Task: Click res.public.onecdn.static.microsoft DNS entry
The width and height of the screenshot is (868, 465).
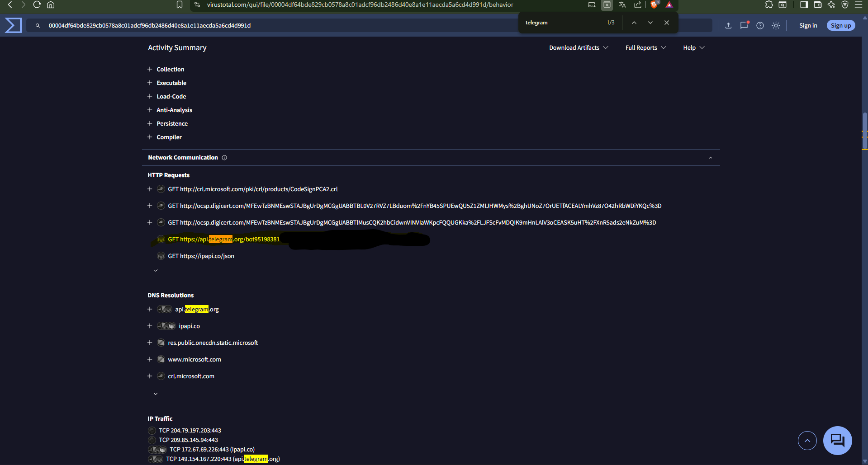Action: click(213, 343)
